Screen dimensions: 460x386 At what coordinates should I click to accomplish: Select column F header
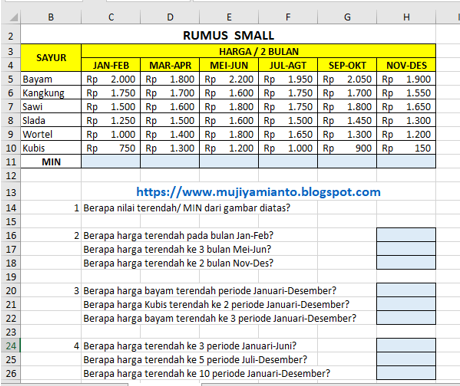click(288, 17)
